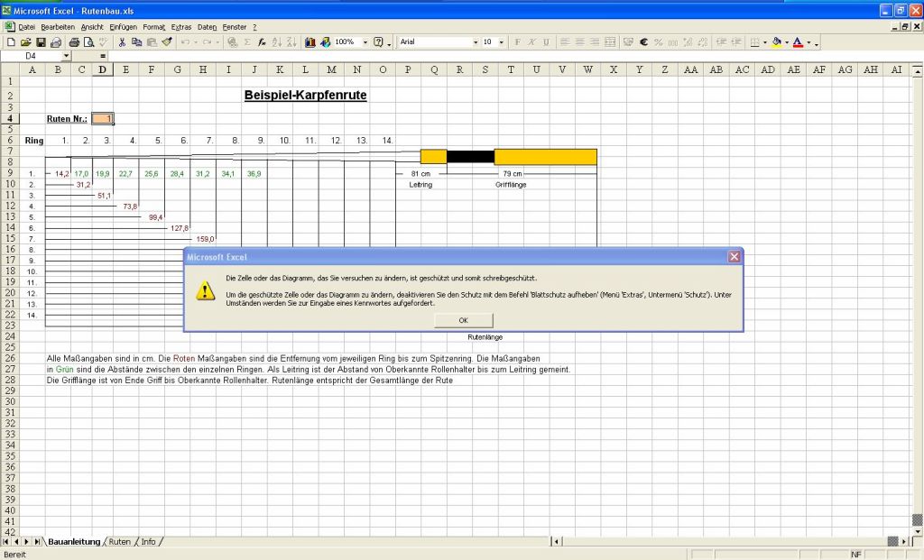The height and width of the screenshot is (560, 924).
Task: Switch to the Ruten sheet tab
Action: 120,542
